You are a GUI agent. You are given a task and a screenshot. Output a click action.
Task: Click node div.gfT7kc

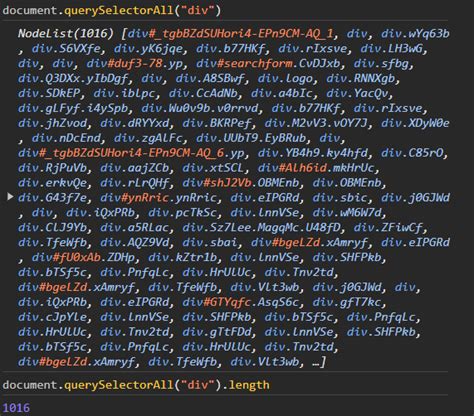[x=347, y=302]
